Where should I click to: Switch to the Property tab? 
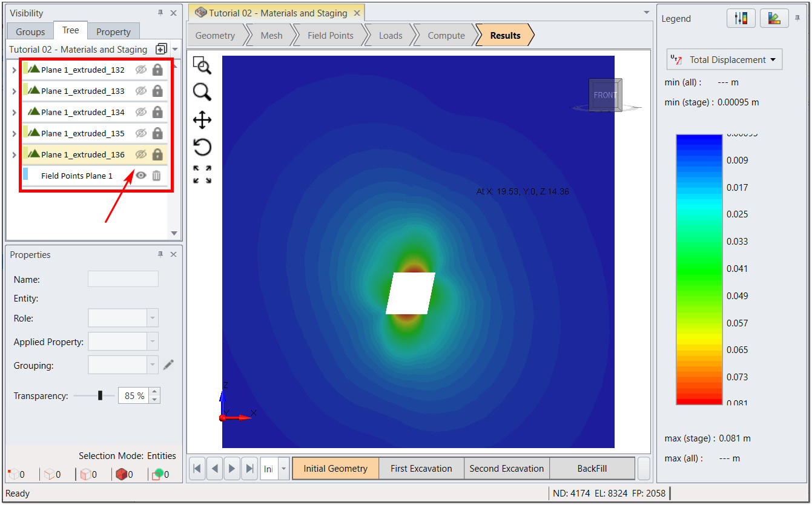tap(113, 31)
